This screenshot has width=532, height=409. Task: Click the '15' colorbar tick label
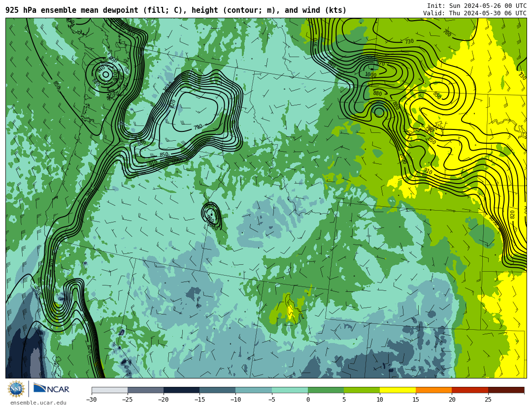point(416,400)
